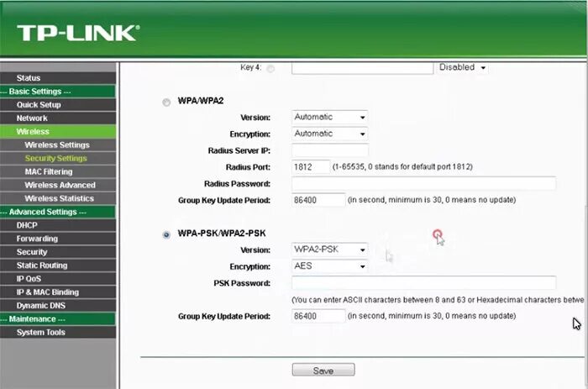Click the Radius Port field showing 1812

(311, 167)
